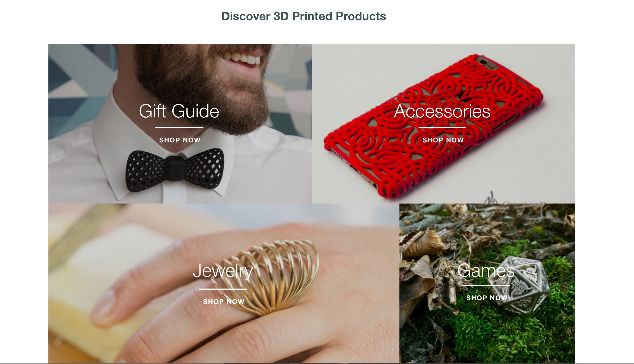Click the white underline beneath Jewelry
Image resolution: width=634 pixels, height=364 pixels.
(223, 289)
